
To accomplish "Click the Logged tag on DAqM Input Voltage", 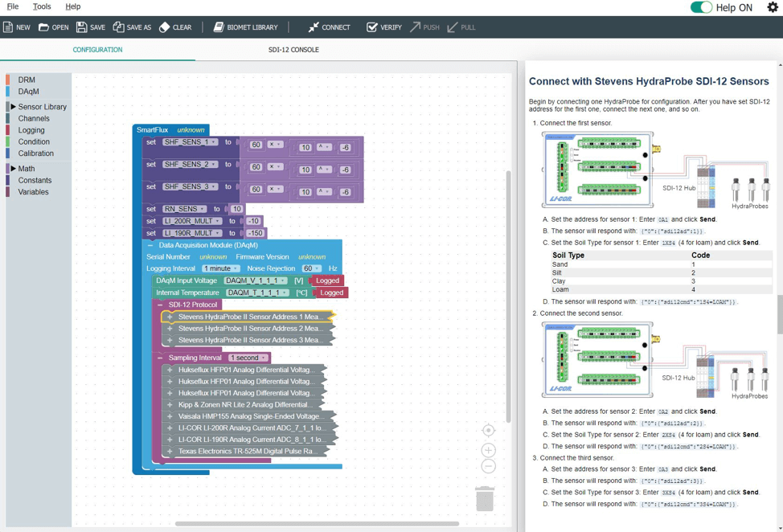I will (327, 280).
